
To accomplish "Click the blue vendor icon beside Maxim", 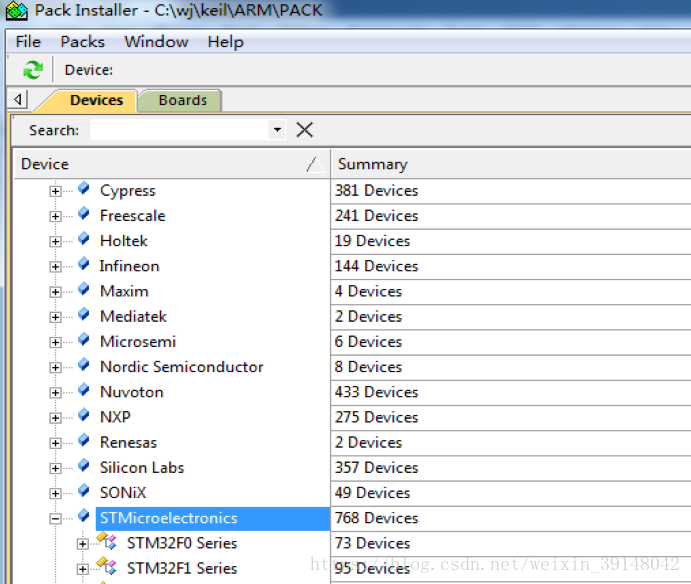I will [x=84, y=289].
